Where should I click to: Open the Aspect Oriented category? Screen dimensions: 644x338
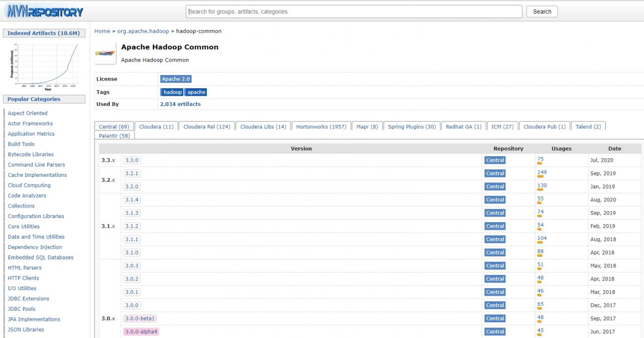point(28,113)
